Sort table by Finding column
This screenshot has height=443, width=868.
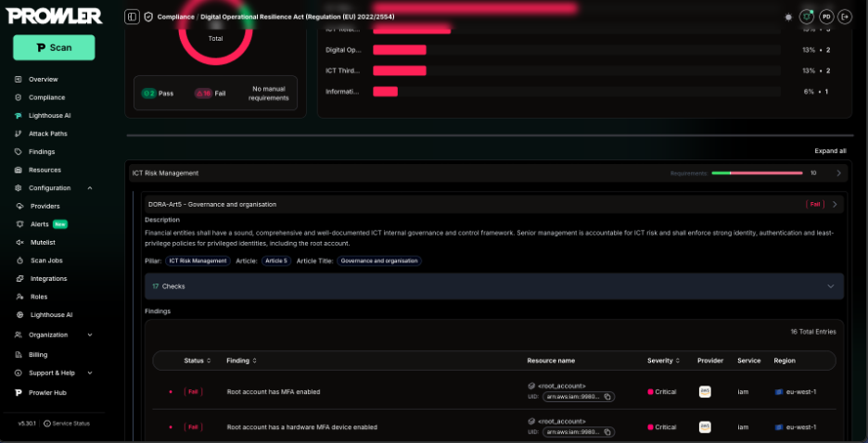(x=241, y=361)
